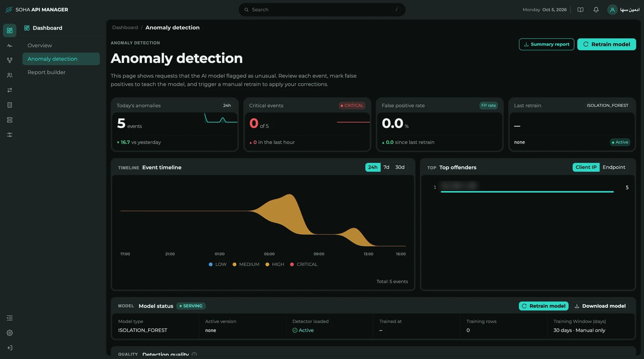Click Retrain model in the page header
This screenshot has height=359, width=644.
tap(606, 44)
